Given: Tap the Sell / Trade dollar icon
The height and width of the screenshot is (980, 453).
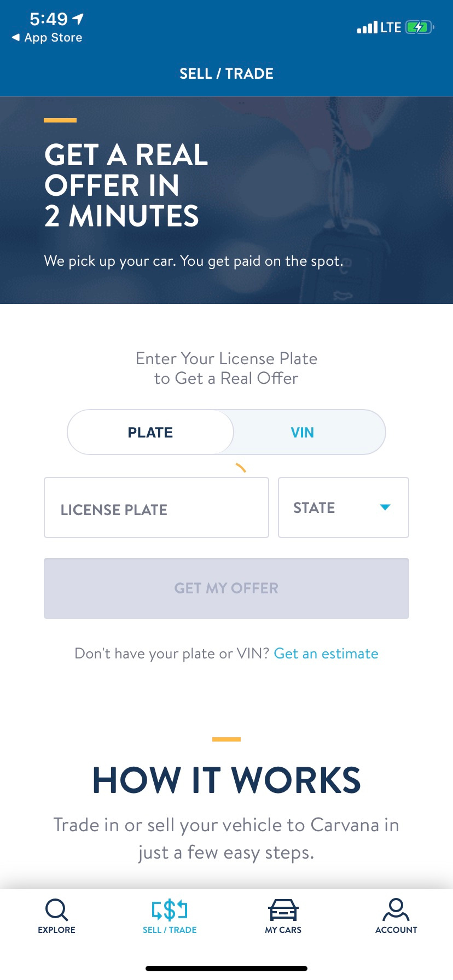Looking at the screenshot, I should pyautogui.click(x=170, y=910).
